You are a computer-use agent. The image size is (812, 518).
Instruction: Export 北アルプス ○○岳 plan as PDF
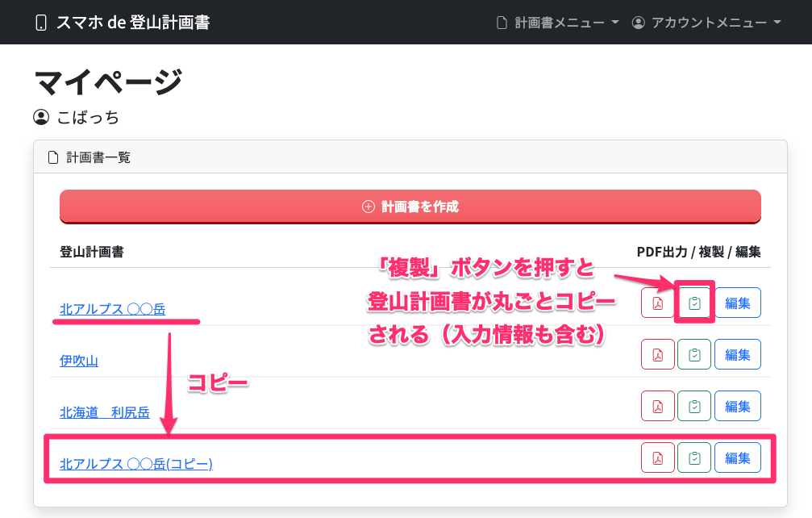pyautogui.click(x=658, y=303)
